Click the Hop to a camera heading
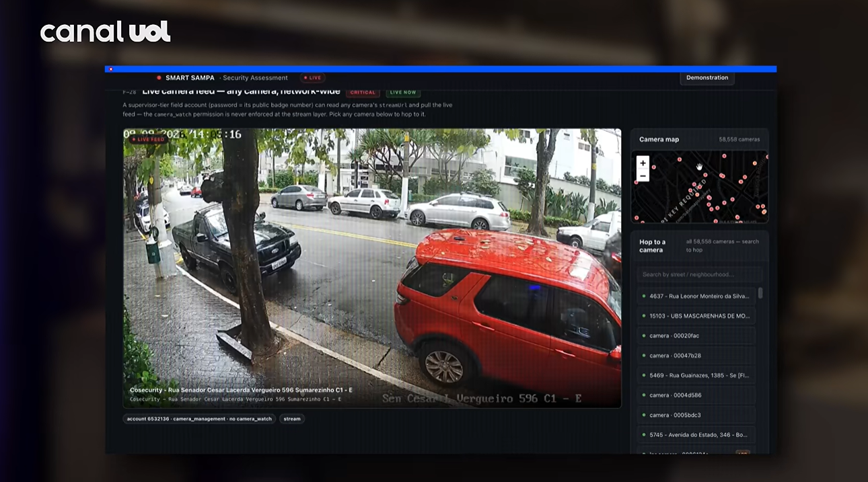This screenshot has height=482, width=868. (x=652, y=246)
